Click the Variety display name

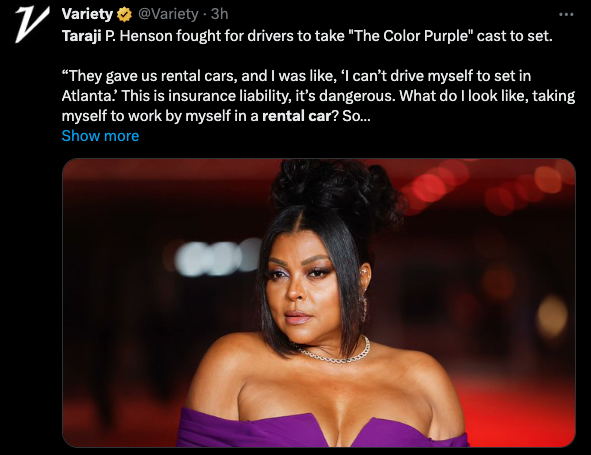point(87,14)
